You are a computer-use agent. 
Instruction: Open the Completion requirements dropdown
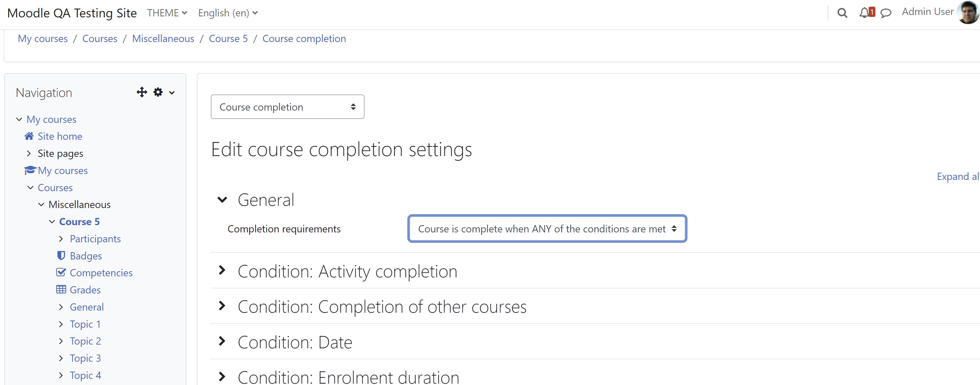(547, 229)
